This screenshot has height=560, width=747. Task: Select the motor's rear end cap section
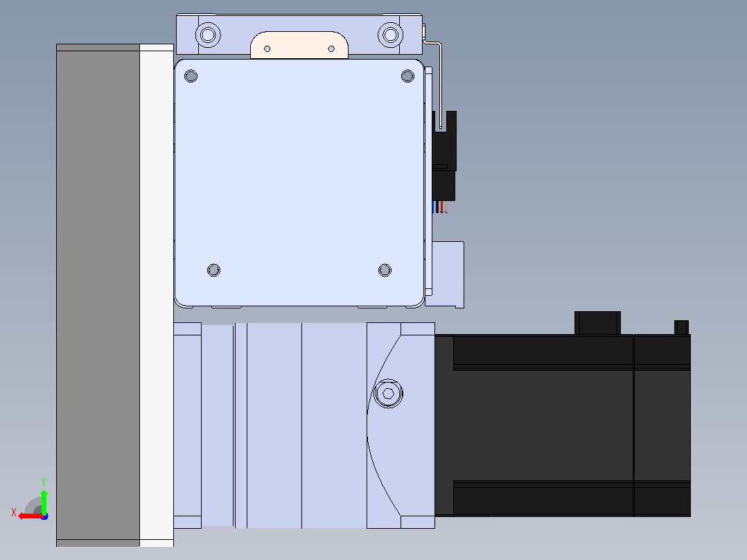click(662, 425)
